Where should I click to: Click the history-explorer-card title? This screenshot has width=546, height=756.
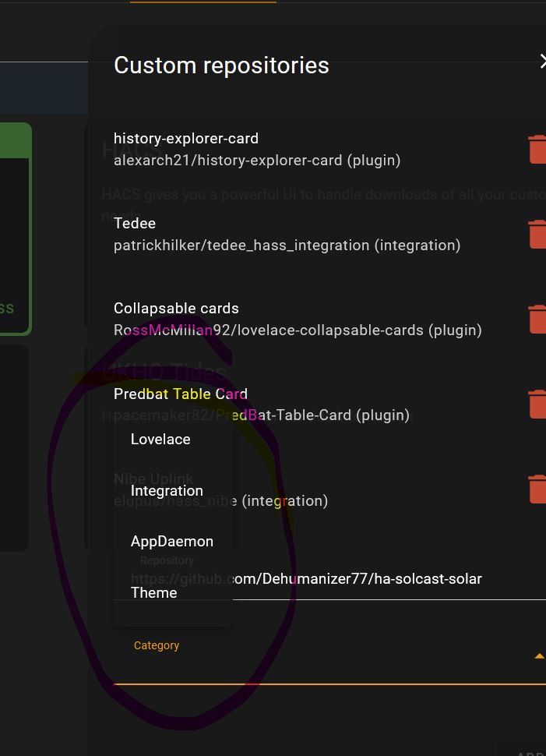point(186,139)
